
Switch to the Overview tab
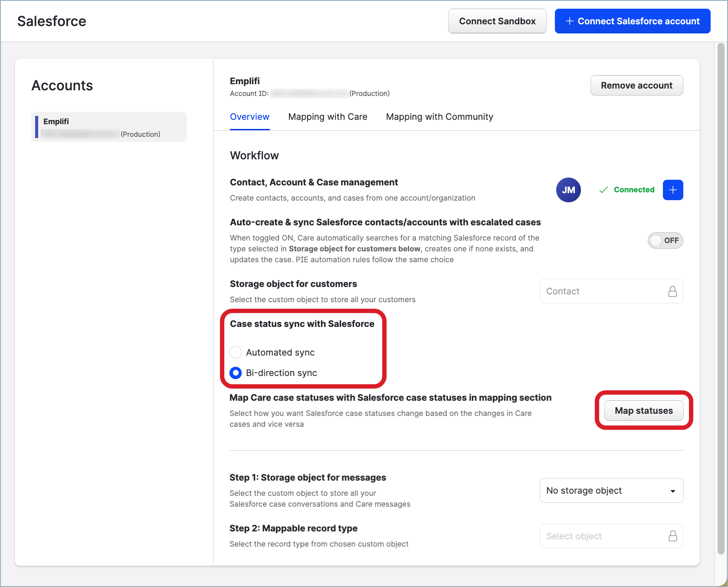click(x=249, y=117)
